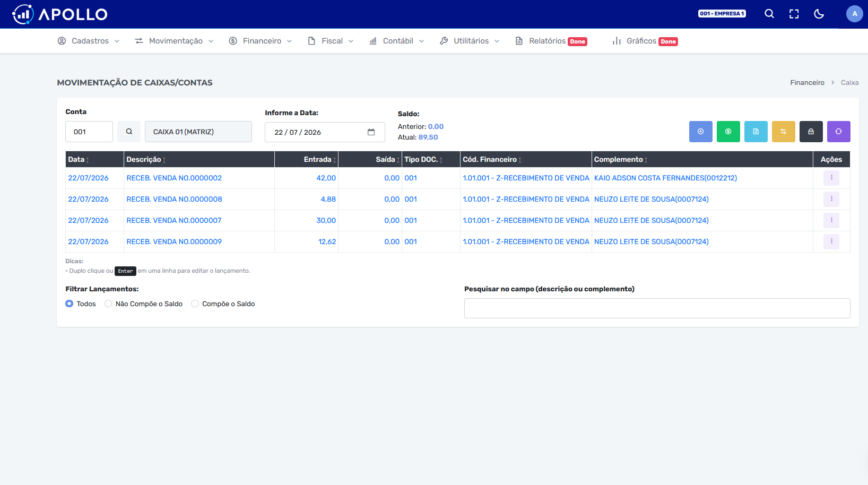868x485 pixels.
Task: Open the Relatórios menu item
Action: point(551,41)
